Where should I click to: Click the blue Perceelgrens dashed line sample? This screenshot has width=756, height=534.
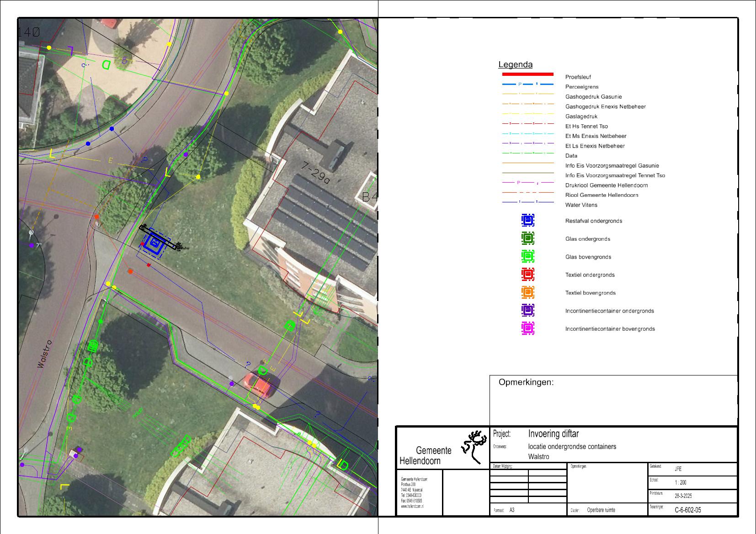pyautogui.click(x=527, y=85)
